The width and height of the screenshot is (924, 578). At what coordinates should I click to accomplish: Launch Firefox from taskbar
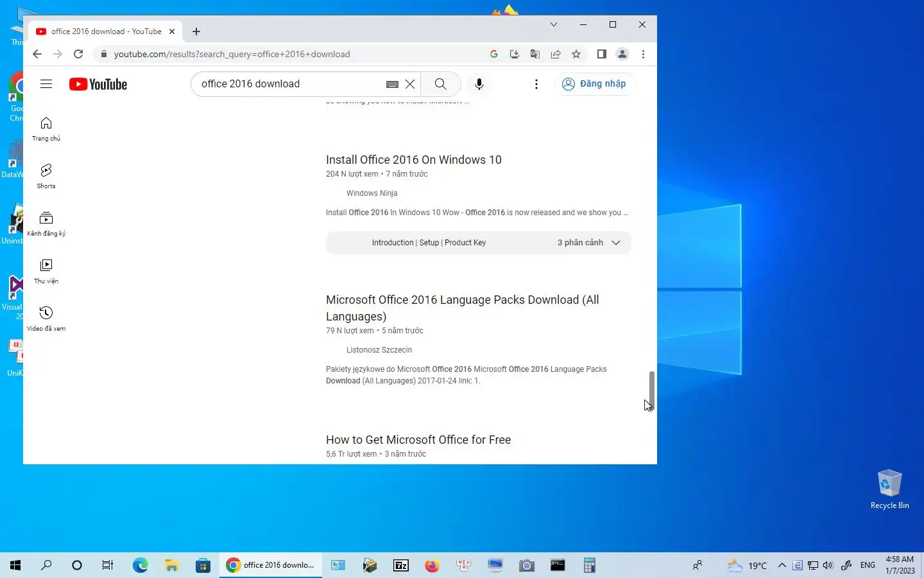coord(432,565)
